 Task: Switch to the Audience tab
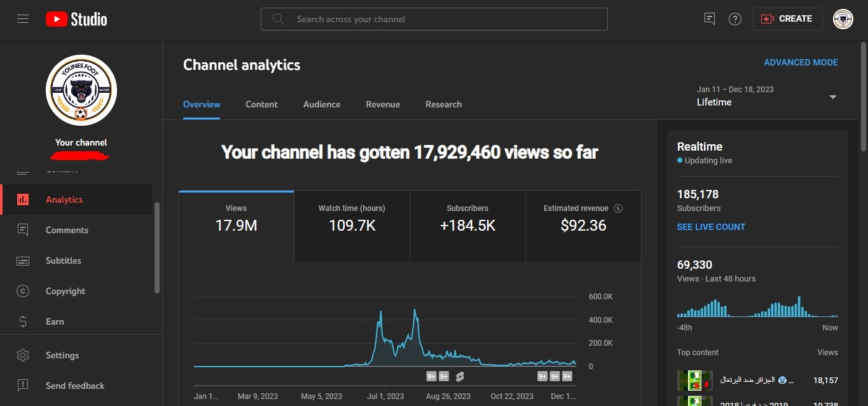[322, 104]
